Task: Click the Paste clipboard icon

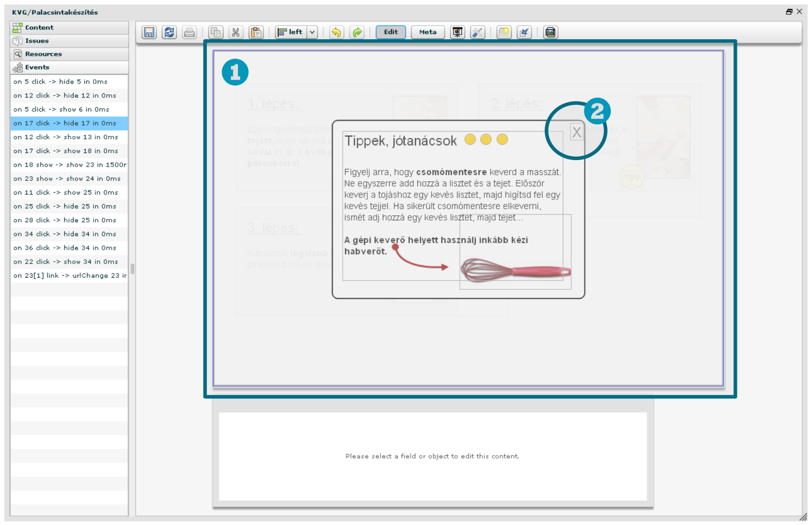Action: [x=256, y=32]
